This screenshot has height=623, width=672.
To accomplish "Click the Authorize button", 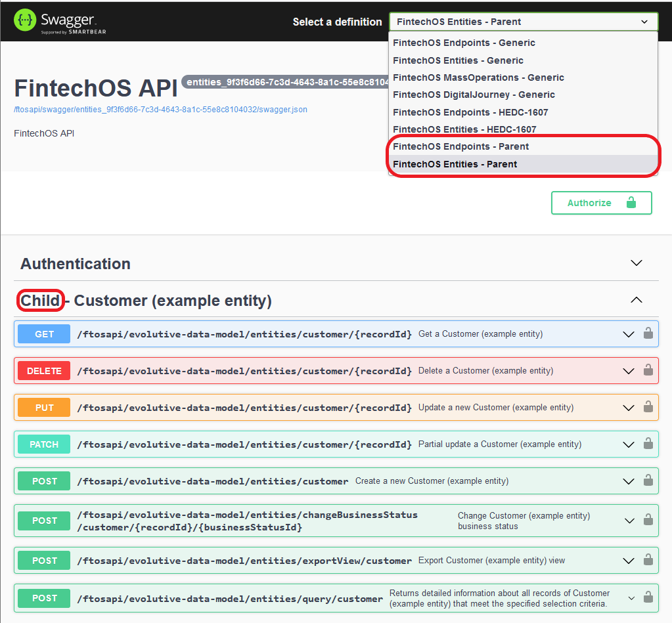I will [601, 203].
